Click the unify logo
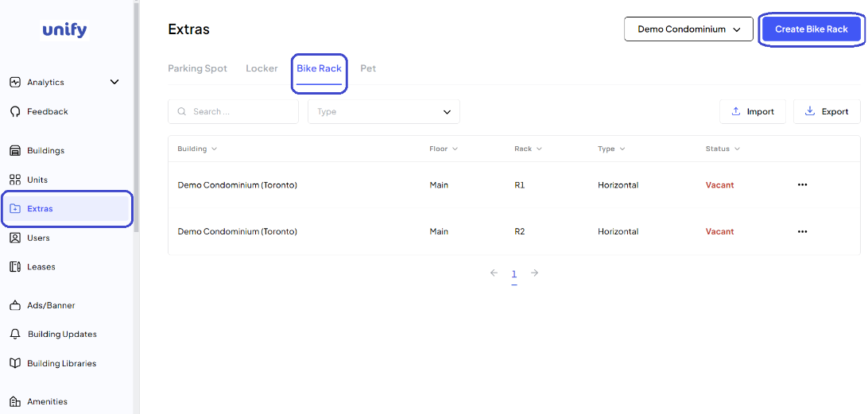The width and height of the screenshot is (868, 414). [x=64, y=30]
